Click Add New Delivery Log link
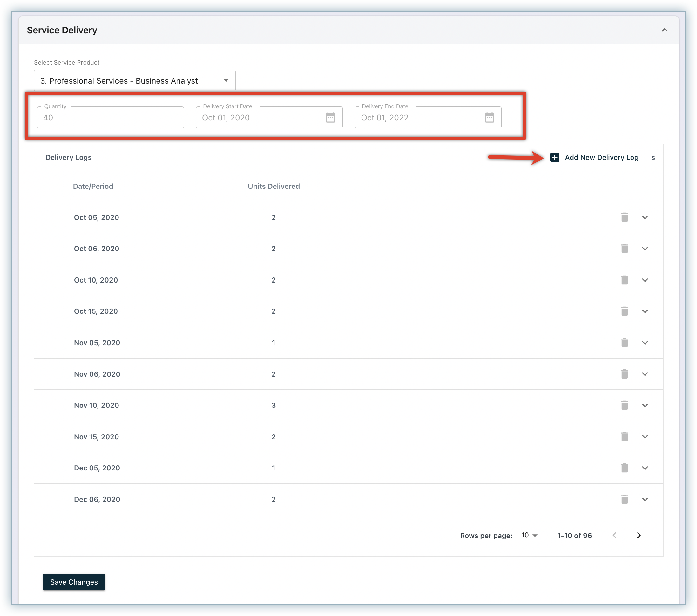 601,157
